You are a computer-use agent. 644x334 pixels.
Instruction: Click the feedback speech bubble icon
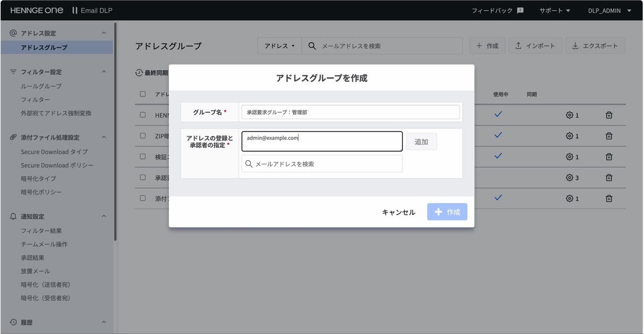tap(520, 11)
